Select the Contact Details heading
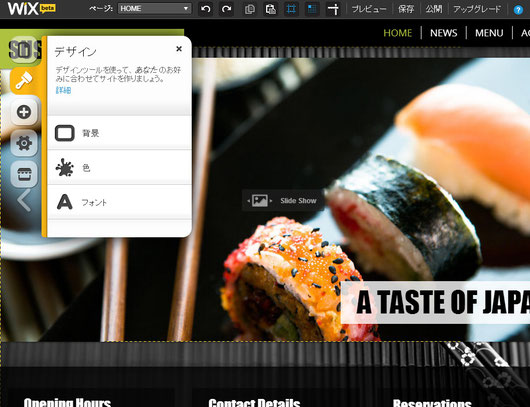The height and width of the screenshot is (407, 530). tap(254, 402)
